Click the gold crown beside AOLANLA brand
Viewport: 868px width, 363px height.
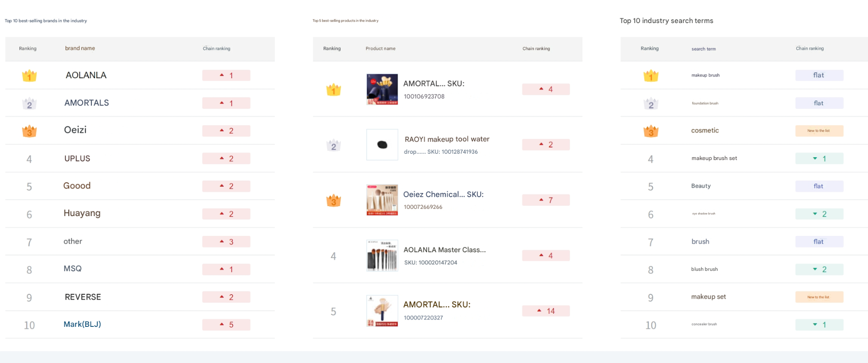pos(29,75)
